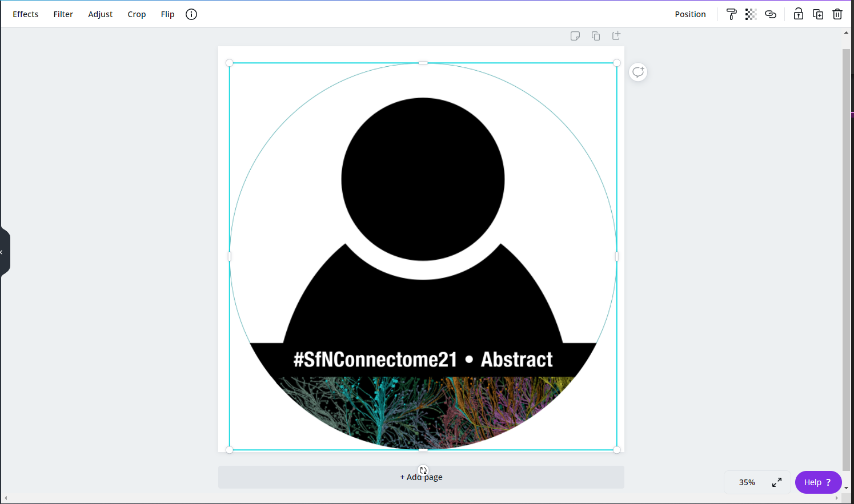Click the scroll down arrow
Screen dimensions: 854x504
click(x=847, y=489)
